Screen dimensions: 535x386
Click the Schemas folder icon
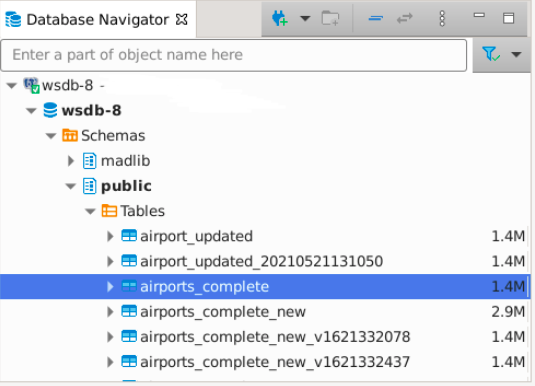coord(70,135)
